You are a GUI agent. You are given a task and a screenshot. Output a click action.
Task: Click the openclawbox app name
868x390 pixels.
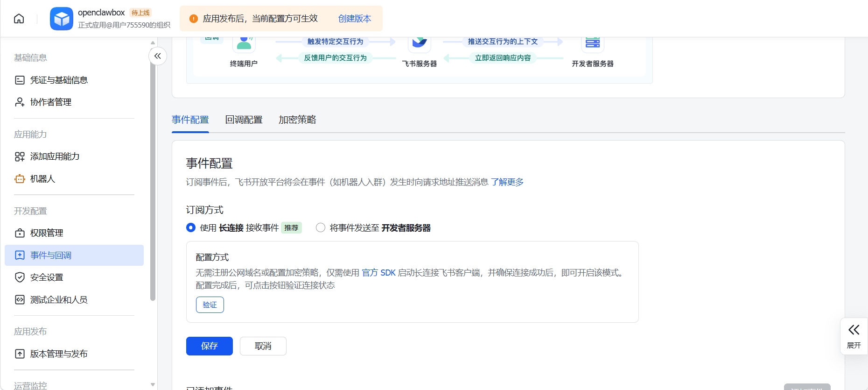point(101,13)
